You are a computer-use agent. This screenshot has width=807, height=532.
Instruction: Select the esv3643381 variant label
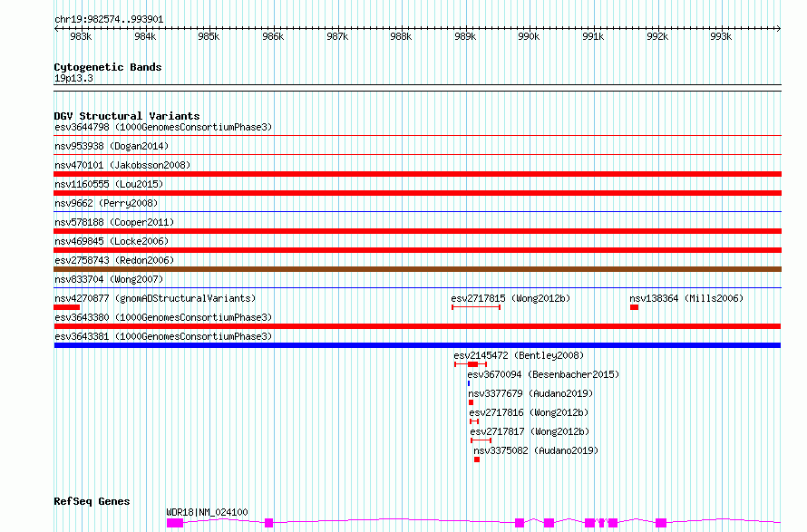(163, 336)
